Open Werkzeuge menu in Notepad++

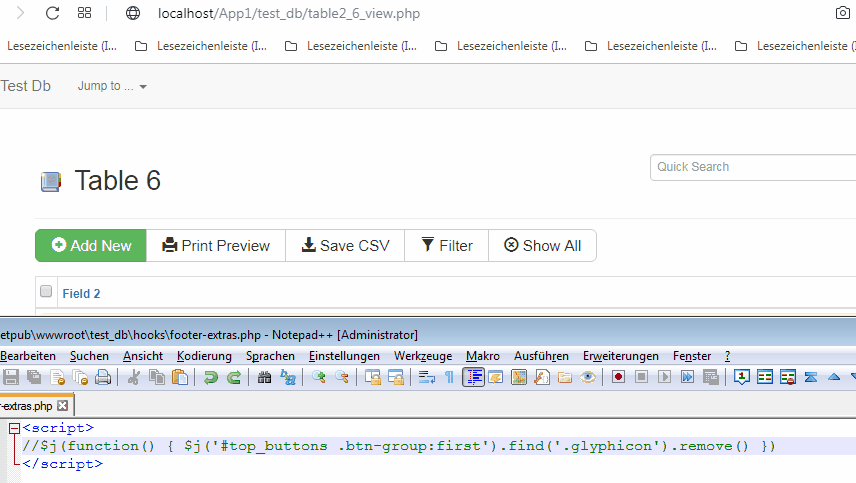point(423,356)
